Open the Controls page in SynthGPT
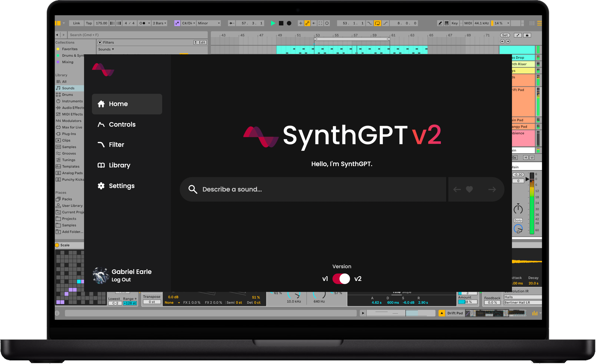Image resolution: width=596 pixels, height=364 pixels. 116,124
